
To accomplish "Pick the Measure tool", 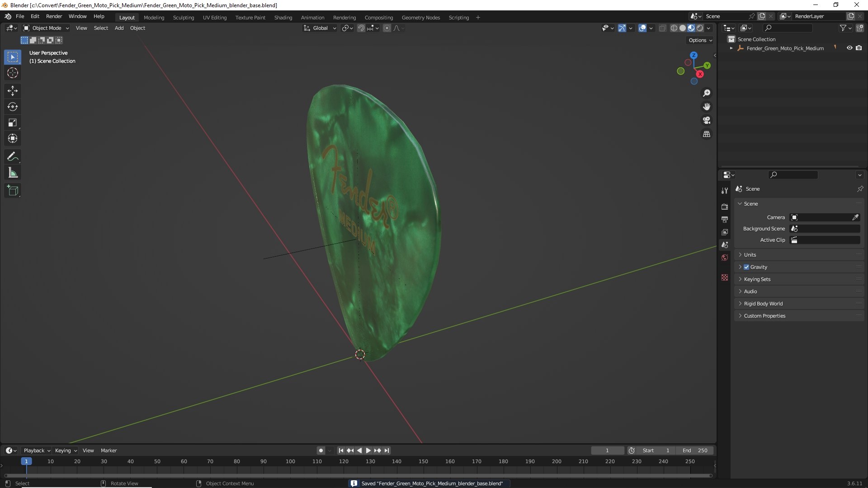I will (x=13, y=173).
